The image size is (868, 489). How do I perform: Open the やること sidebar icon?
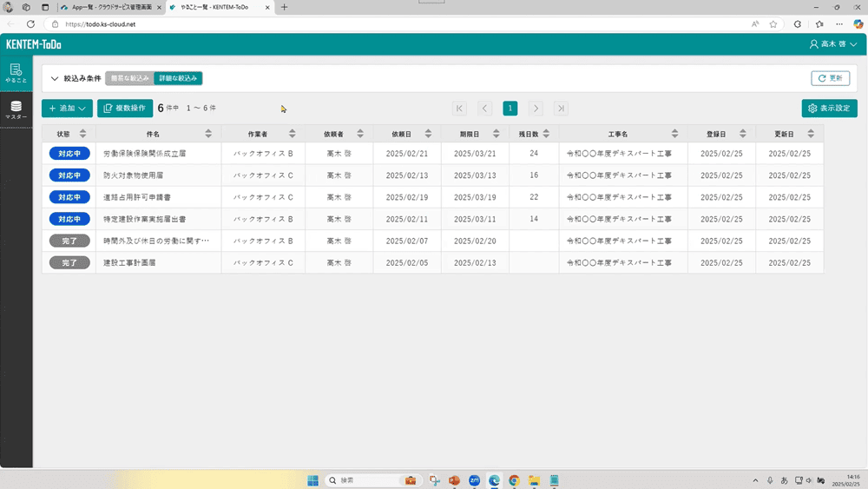pyautogui.click(x=16, y=73)
